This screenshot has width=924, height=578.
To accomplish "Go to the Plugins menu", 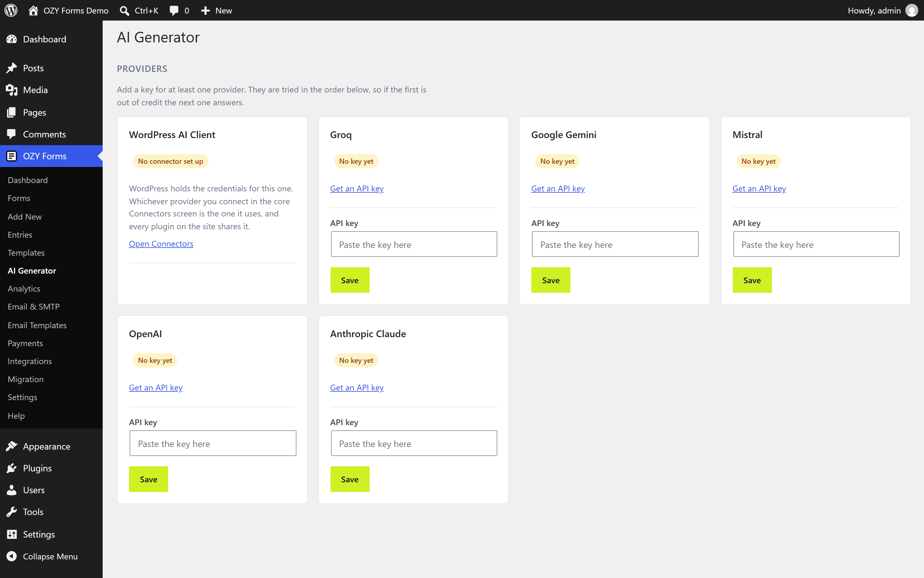I will coord(51,468).
